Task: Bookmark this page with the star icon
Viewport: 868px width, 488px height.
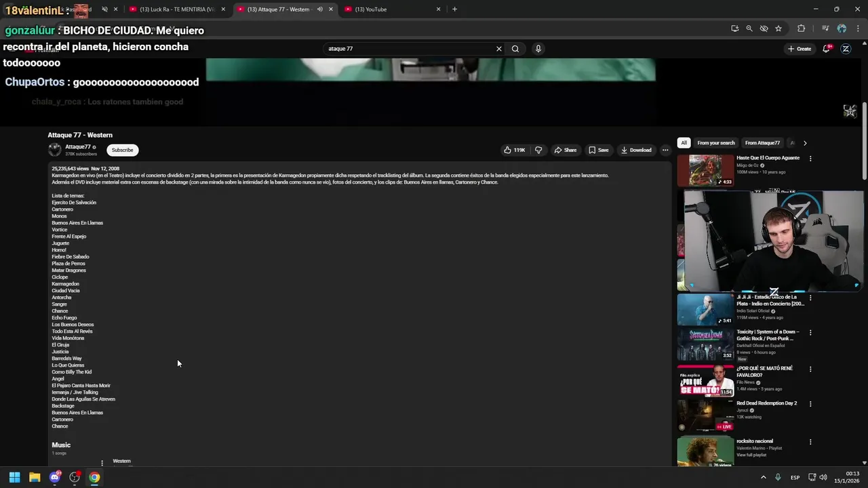Action: [778, 28]
